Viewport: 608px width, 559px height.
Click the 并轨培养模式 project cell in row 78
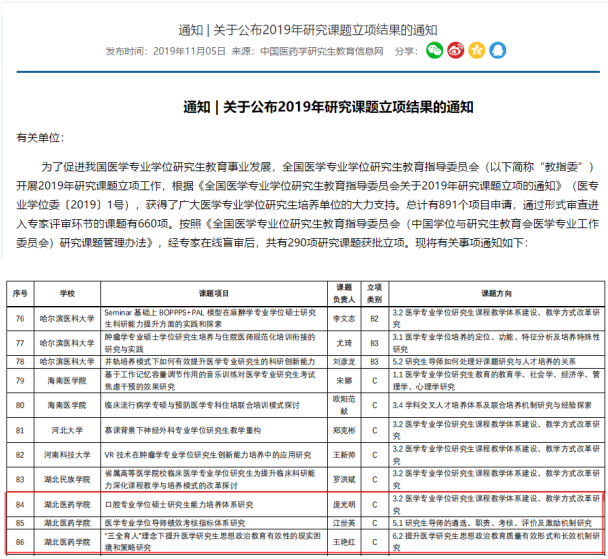tap(214, 362)
